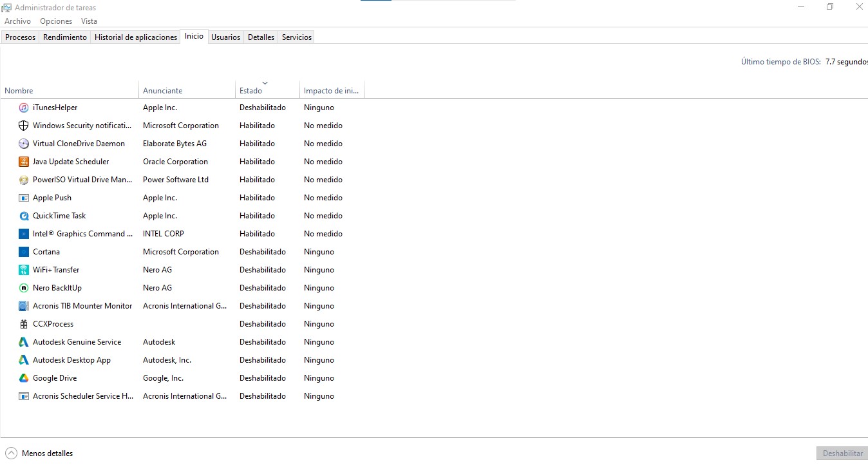868x467 pixels.
Task: Switch to the Procesos tab
Action: click(x=20, y=37)
